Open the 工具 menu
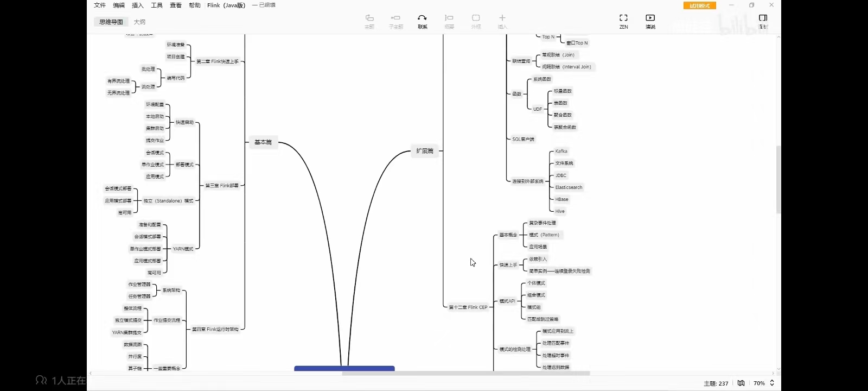 (157, 5)
